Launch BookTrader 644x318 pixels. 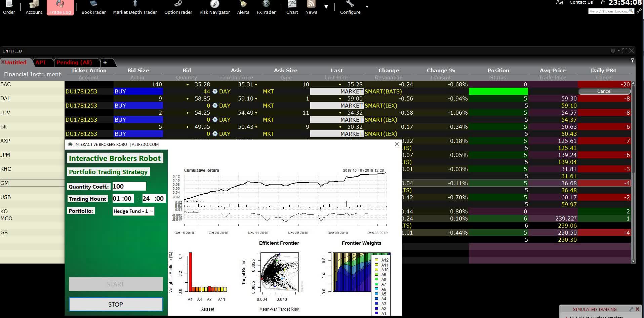(93, 7)
